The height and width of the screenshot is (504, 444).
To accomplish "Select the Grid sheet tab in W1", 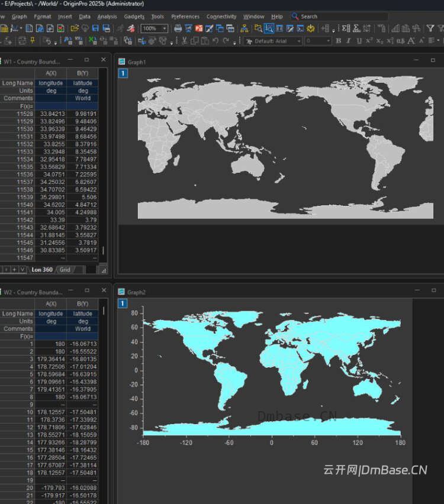I will [x=65, y=270].
